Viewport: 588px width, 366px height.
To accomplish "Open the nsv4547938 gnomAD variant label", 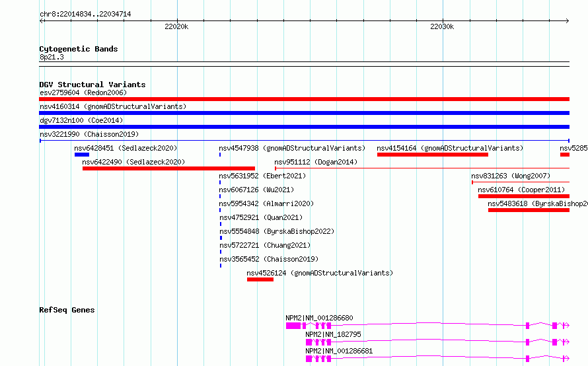I will (x=292, y=148).
